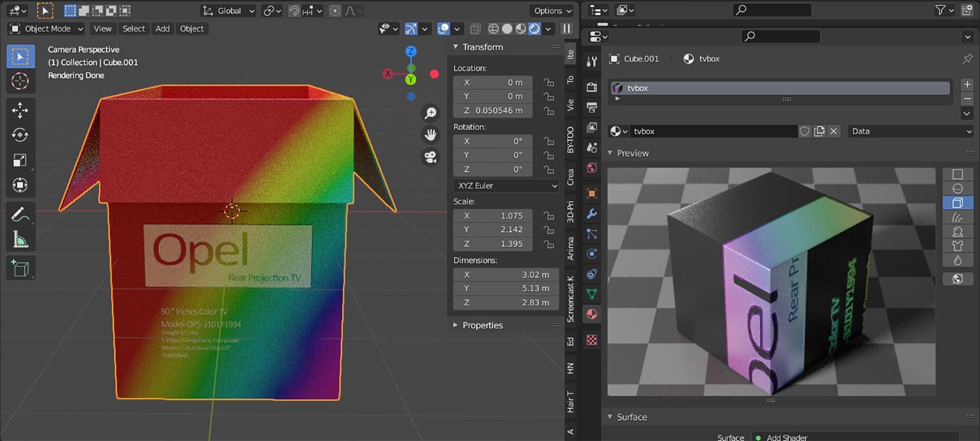Open the Object Mode dropdown
Viewport: 980px width, 441px height.
coord(46,29)
